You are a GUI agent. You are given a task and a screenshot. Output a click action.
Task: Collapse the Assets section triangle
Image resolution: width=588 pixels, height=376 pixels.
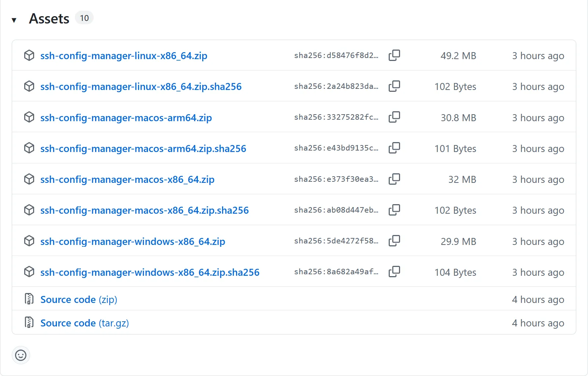tap(14, 20)
